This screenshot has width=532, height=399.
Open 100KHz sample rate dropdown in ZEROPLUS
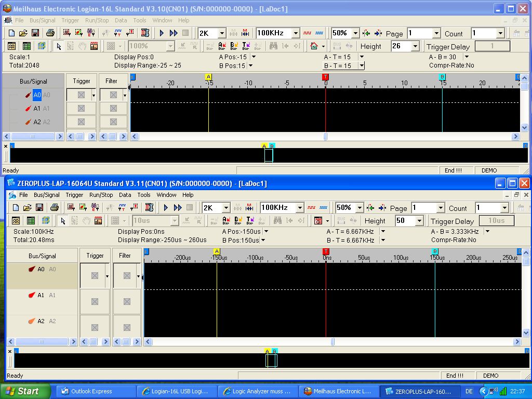(300, 208)
